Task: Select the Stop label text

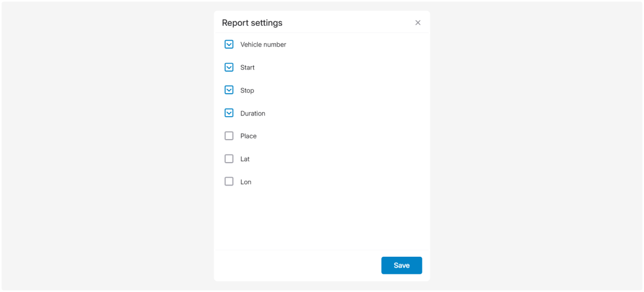Action: 247,91
